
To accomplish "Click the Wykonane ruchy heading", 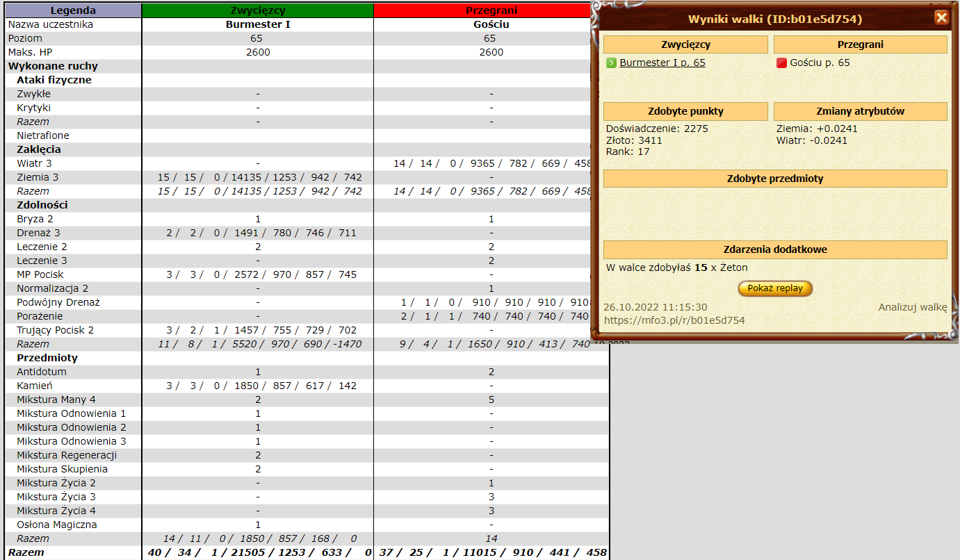I will (x=53, y=66).
